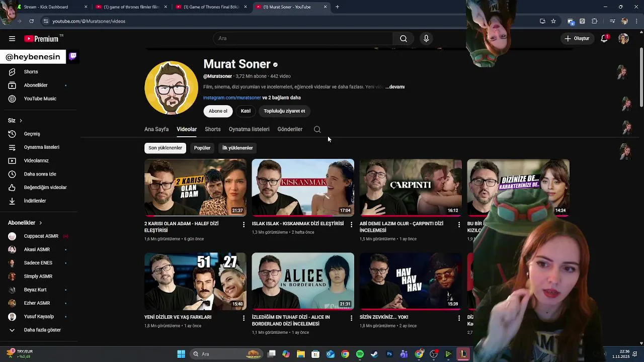Viewport: 644px width, 362px height.
Task: Open Sadece ENES subscription channel
Action: (x=38, y=263)
